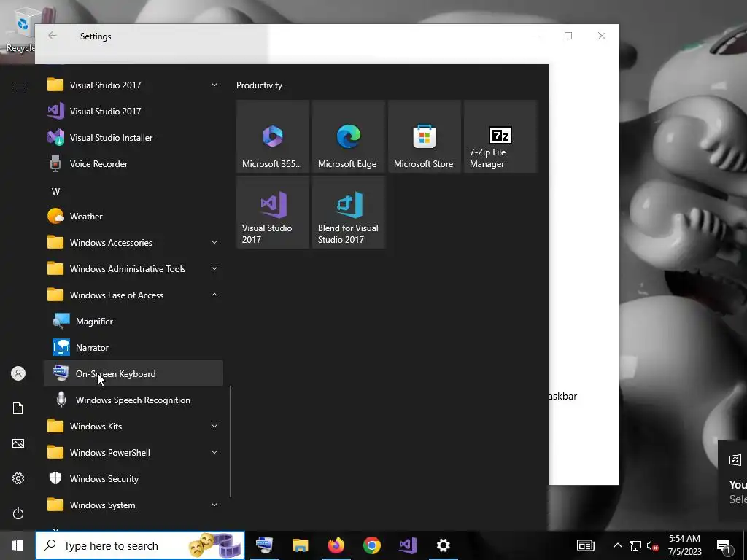Open File Explorer from the taskbar
The width and height of the screenshot is (747, 560).
300,545
